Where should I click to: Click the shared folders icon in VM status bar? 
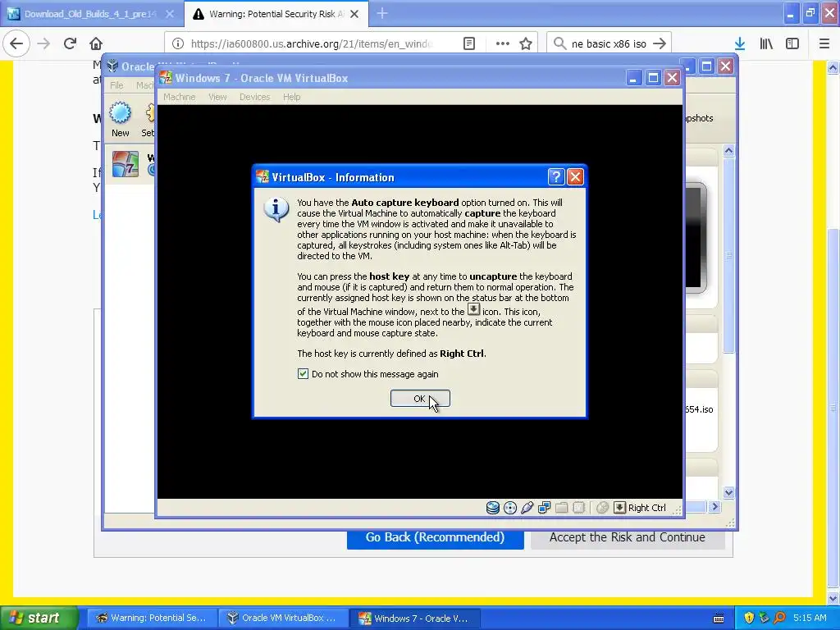point(561,507)
